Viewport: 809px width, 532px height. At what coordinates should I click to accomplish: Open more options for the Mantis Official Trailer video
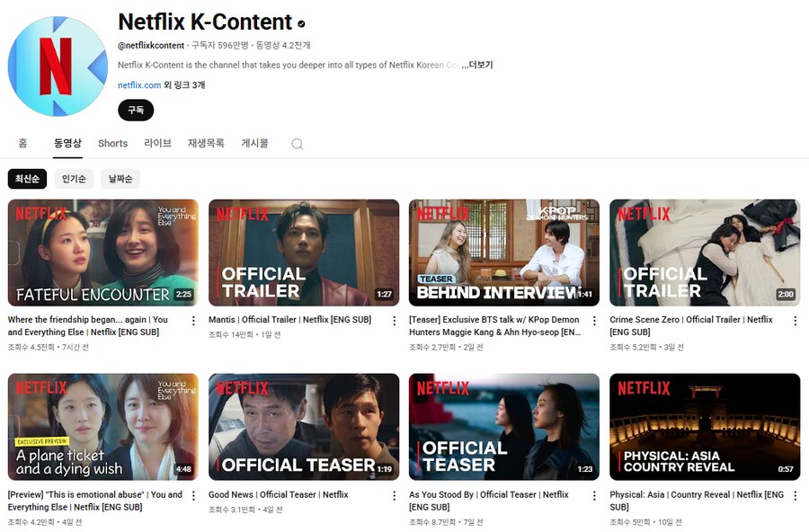click(395, 321)
